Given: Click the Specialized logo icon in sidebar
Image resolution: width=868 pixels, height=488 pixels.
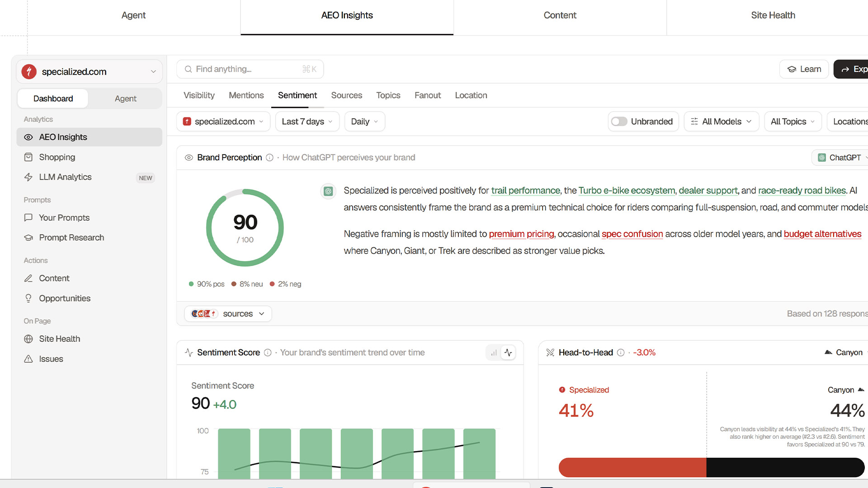Looking at the screenshot, I should (x=29, y=71).
